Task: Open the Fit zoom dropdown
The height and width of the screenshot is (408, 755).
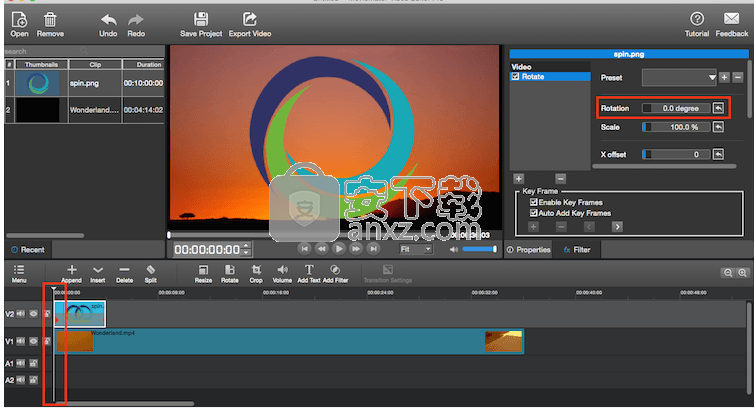Action: tap(416, 249)
